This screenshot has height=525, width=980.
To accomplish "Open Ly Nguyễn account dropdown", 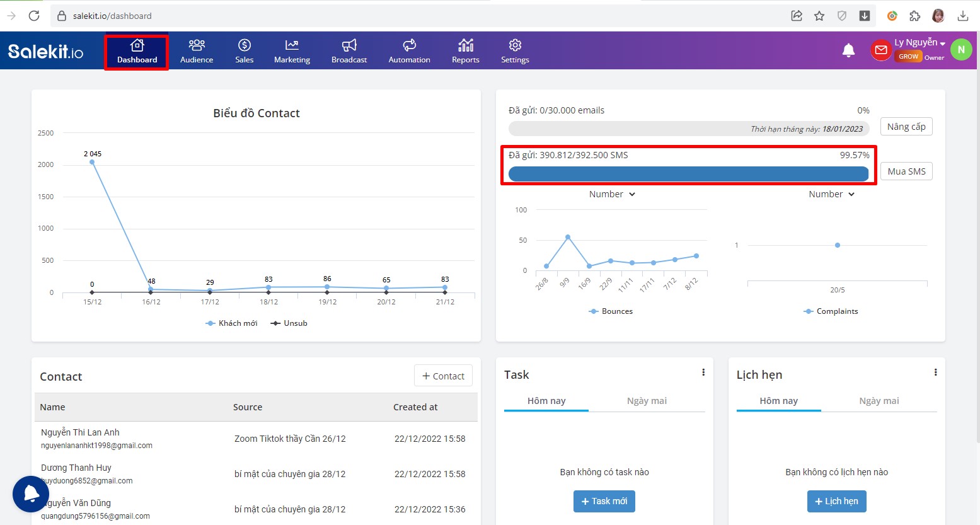I will (920, 43).
